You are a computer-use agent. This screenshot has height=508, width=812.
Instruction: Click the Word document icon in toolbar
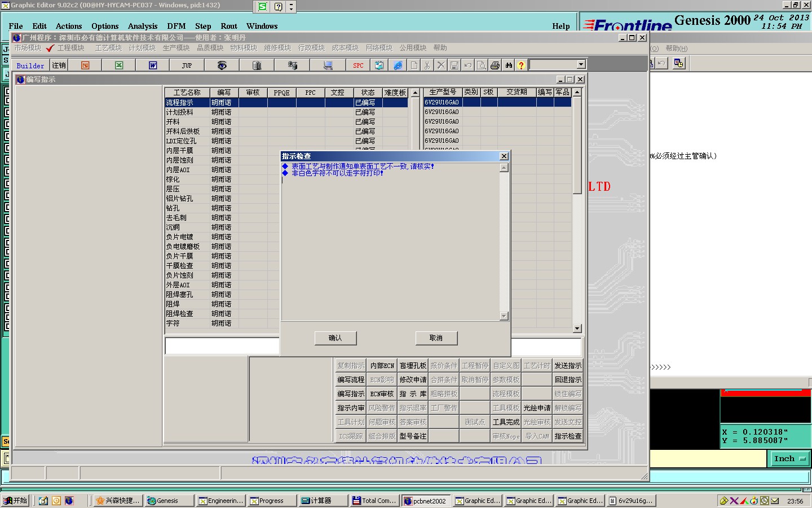pos(153,65)
